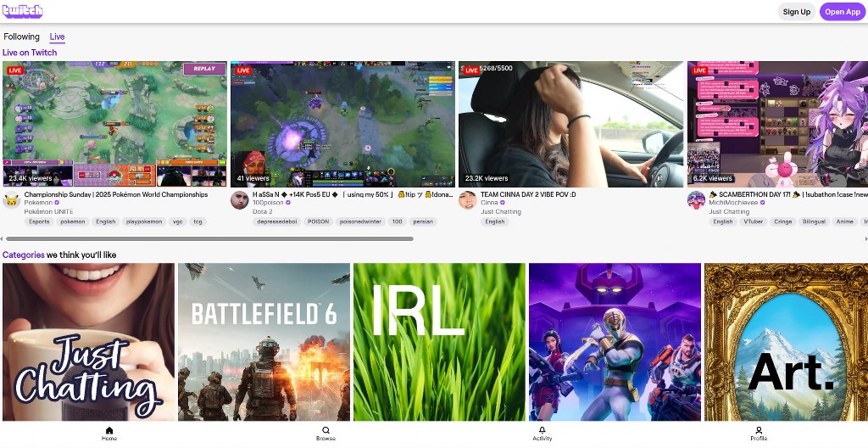Click the 100poison channel name

268,203
